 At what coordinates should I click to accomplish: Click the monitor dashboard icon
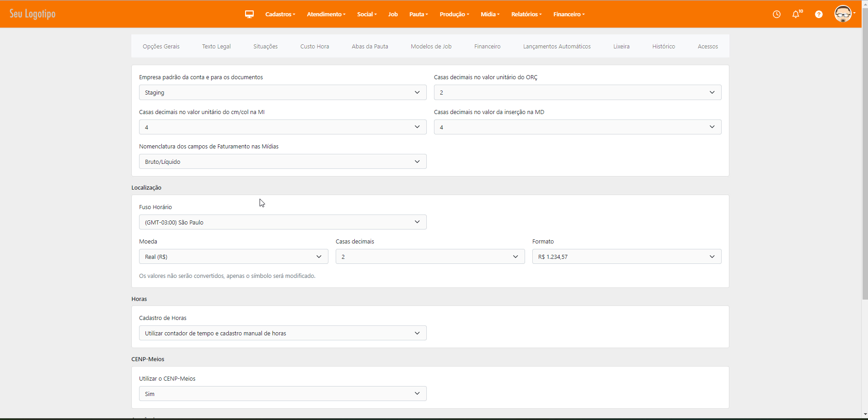click(x=249, y=14)
